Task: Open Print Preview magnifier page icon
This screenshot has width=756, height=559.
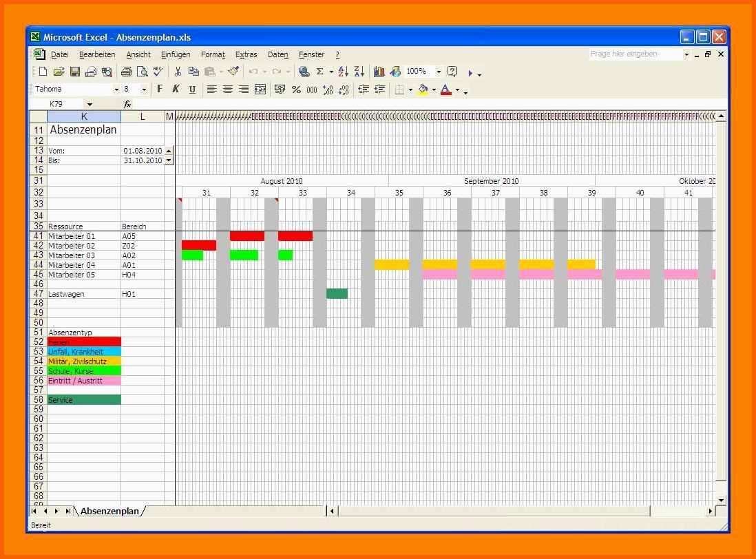Action: 143,72
